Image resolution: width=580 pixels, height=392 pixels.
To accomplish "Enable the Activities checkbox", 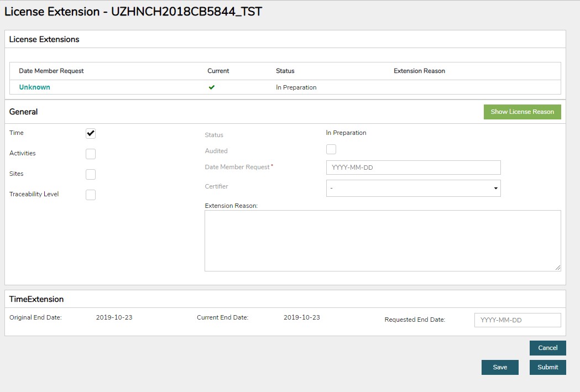I will [x=91, y=154].
